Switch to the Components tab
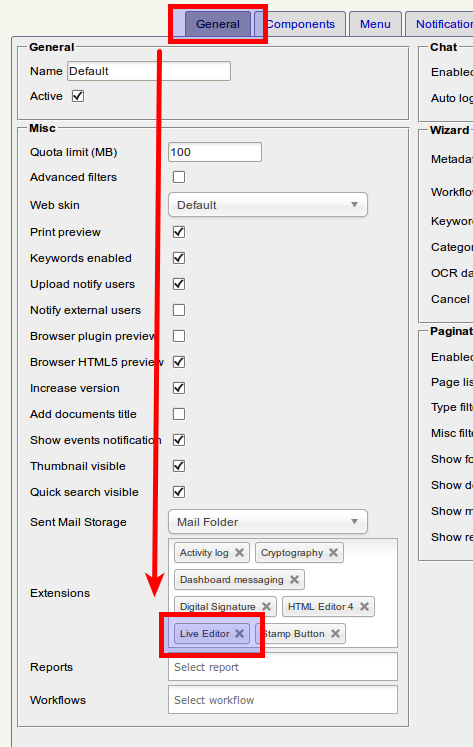Image resolution: width=473 pixels, height=747 pixels. coord(300,24)
